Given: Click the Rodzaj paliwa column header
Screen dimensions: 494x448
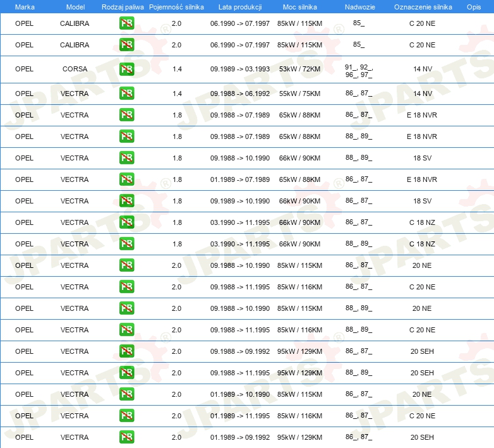Looking at the screenshot, I should [x=123, y=7].
